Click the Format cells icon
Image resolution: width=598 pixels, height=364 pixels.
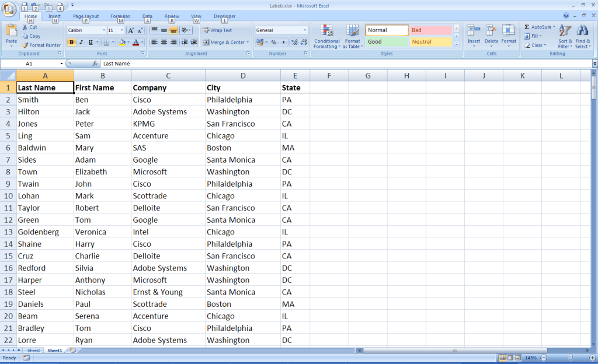(x=509, y=30)
